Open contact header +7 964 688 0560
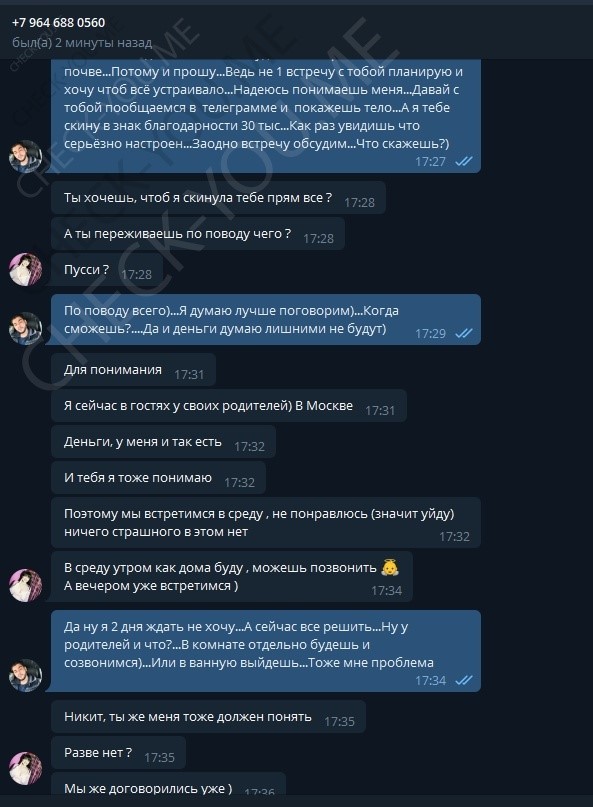The image size is (593, 807). point(58,23)
